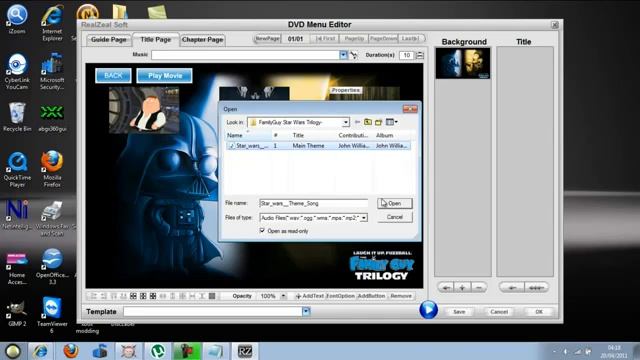Viewport: 640px width, 360px height.
Task: Sort files by Name column
Action: pyautogui.click(x=235, y=135)
